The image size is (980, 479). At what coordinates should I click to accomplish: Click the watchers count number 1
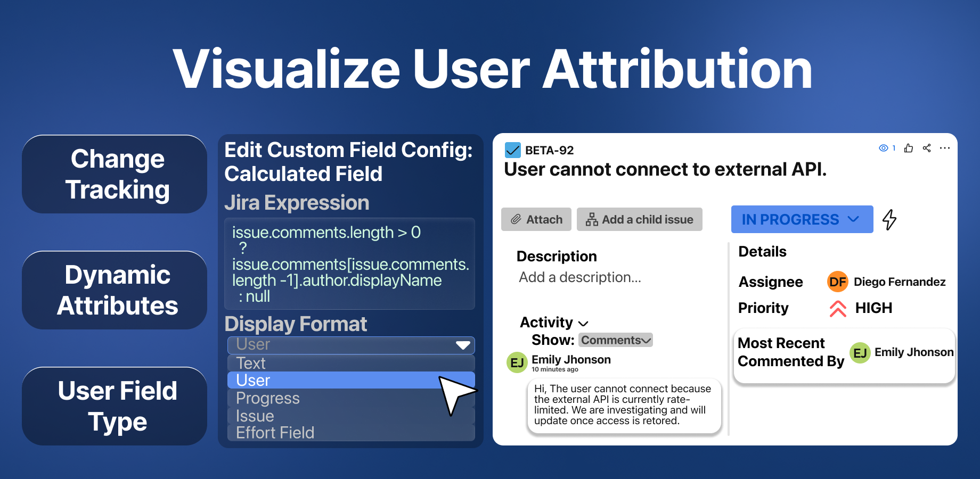(894, 148)
